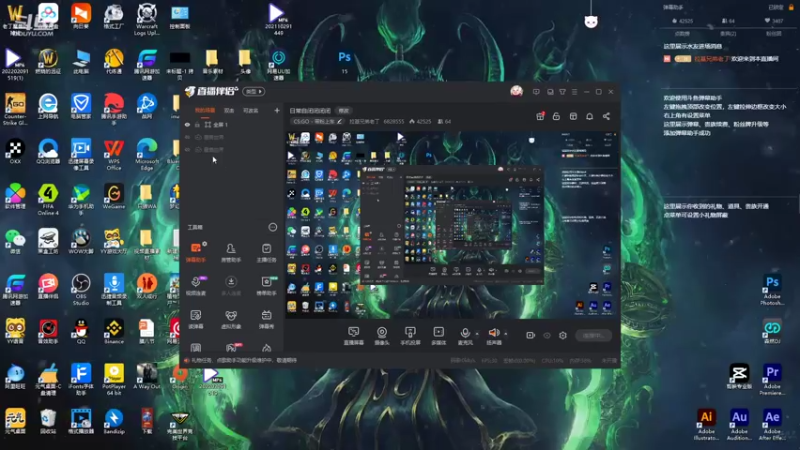Edit stream category with pencil icon
Image resolution: width=800 pixels, height=450 pixels.
tap(339, 121)
